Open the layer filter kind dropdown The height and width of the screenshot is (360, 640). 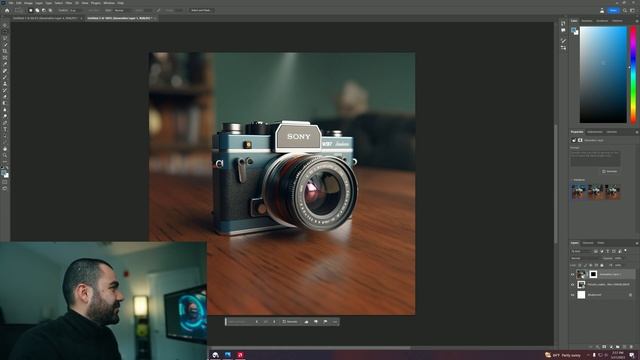[x=581, y=251]
